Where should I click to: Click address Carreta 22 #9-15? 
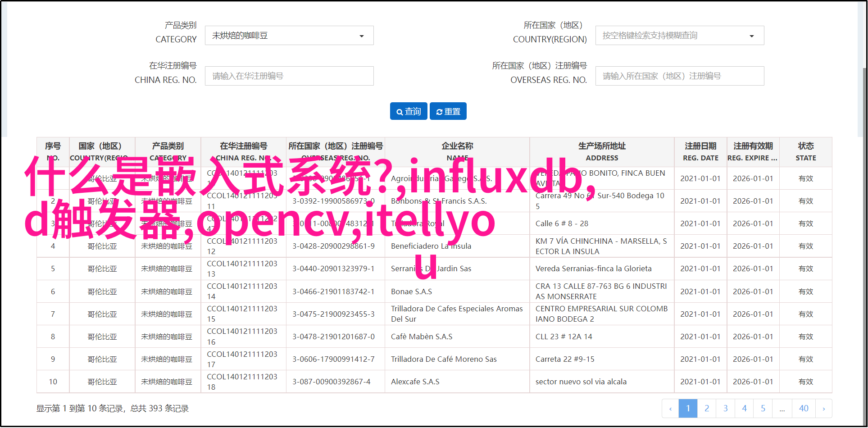click(565, 359)
